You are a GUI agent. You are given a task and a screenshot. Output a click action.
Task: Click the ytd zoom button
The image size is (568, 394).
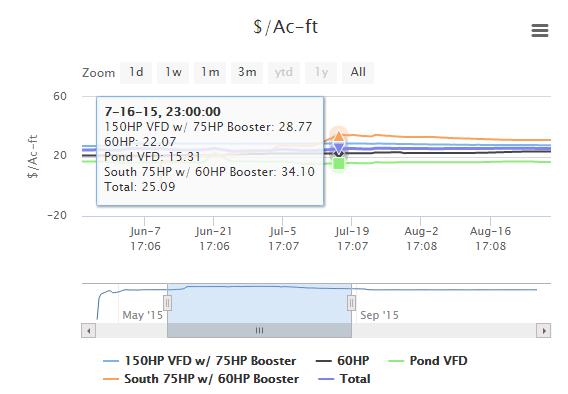coord(284,72)
